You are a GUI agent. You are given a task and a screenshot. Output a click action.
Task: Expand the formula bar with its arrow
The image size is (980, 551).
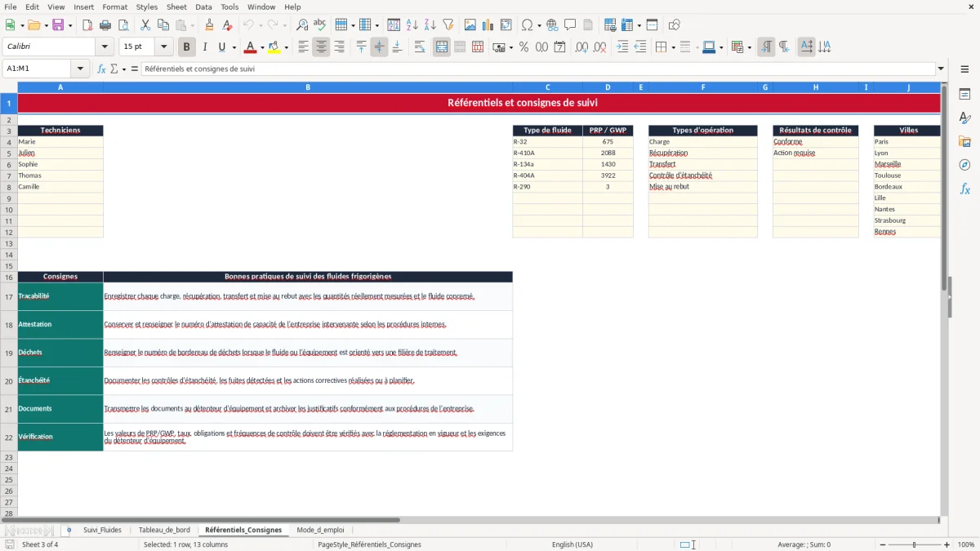pos(941,69)
